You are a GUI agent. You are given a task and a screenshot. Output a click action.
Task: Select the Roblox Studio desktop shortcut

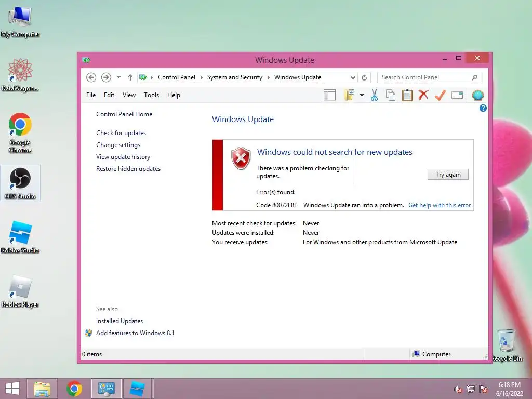click(20, 237)
